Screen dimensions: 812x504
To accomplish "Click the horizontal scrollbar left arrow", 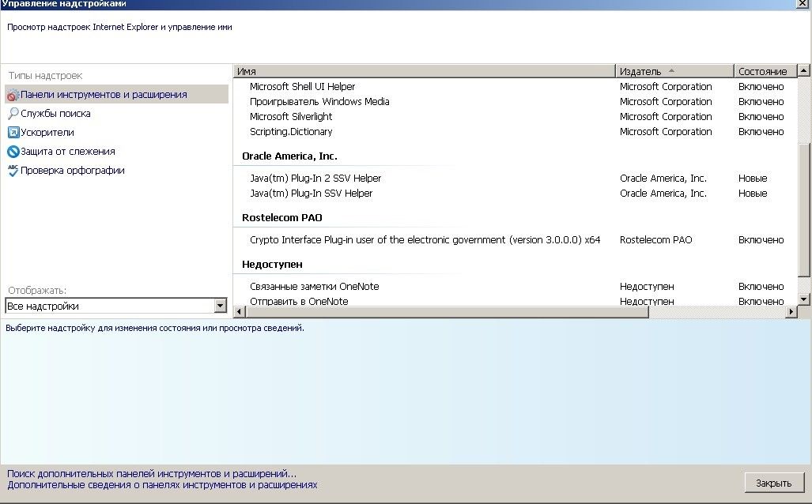I will (x=240, y=311).
